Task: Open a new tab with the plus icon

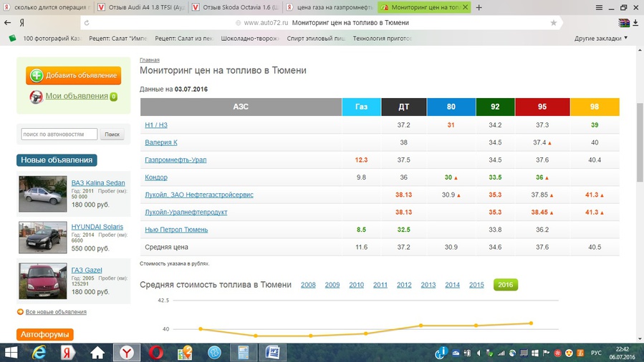Action: pos(479,7)
